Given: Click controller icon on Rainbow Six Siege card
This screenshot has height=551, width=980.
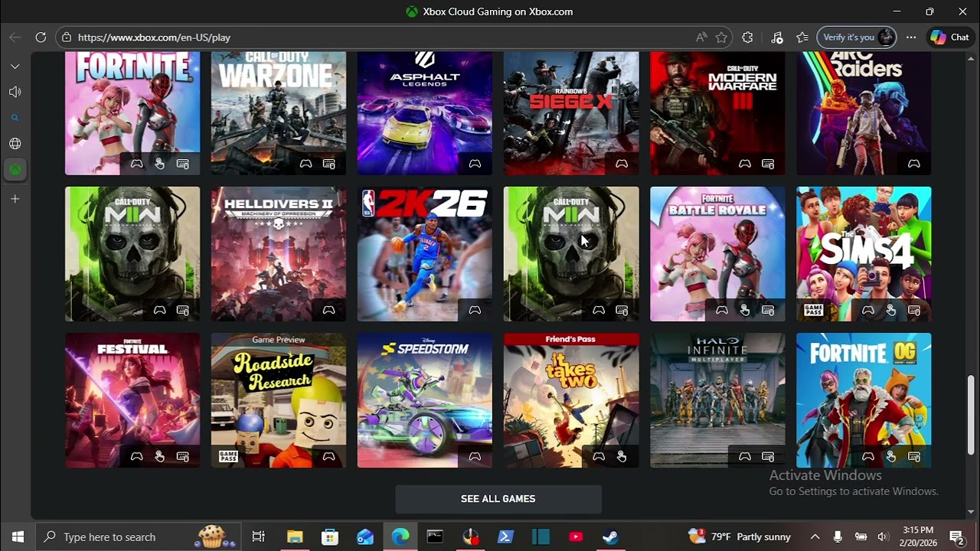Looking at the screenshot, I should (621, 164).
